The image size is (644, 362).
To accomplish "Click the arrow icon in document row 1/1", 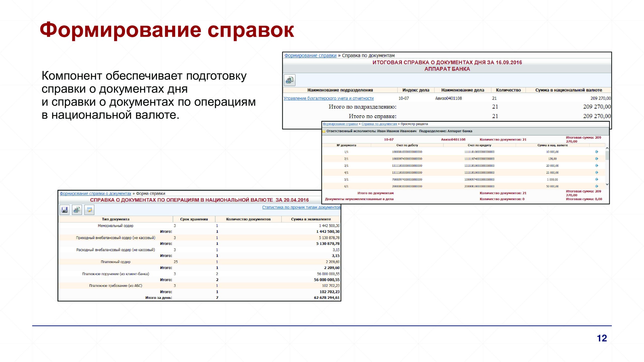I will 596,152.
